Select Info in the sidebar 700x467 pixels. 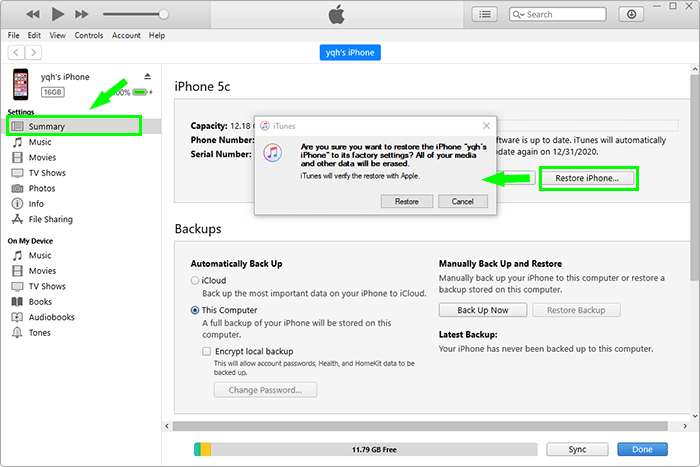[36, 204]
